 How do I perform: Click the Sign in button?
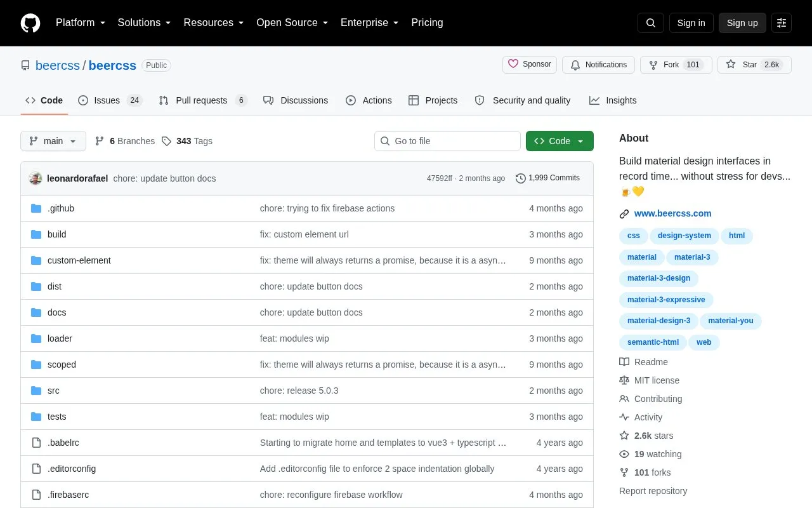point(691,23)
